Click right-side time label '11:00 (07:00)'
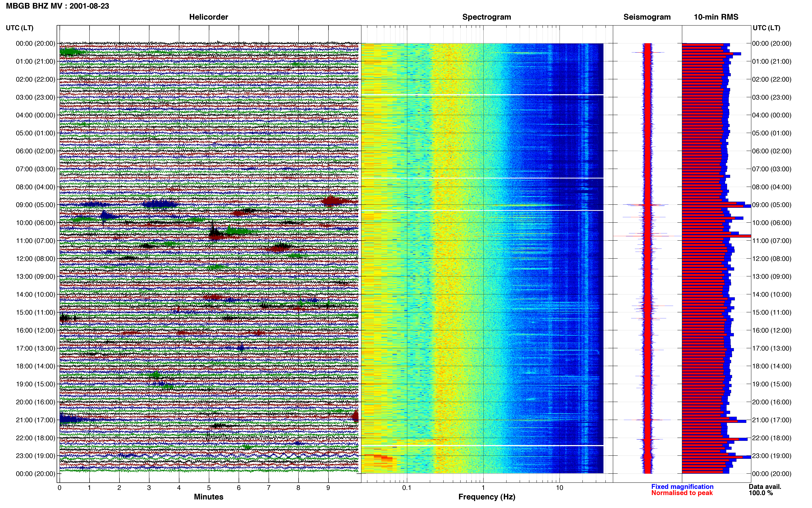Image resolution: width=812 pixels, height=508 pixels. tap(772, 240)
